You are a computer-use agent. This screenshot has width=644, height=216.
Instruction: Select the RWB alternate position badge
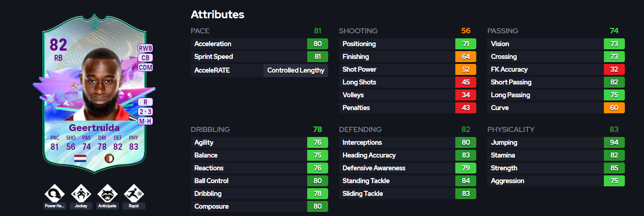tap(145, 48)
